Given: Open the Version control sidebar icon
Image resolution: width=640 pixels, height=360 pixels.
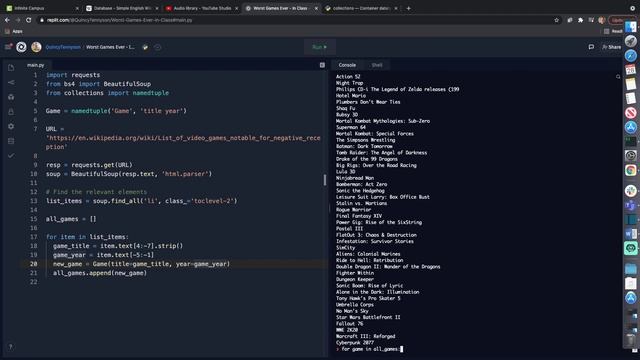Looking at the screenshot, I should [11, 82].
